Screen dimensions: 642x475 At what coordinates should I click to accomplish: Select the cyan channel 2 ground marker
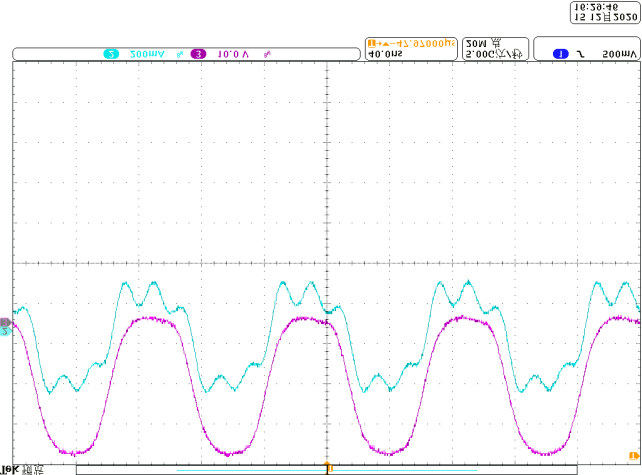[x=5, y=331]
